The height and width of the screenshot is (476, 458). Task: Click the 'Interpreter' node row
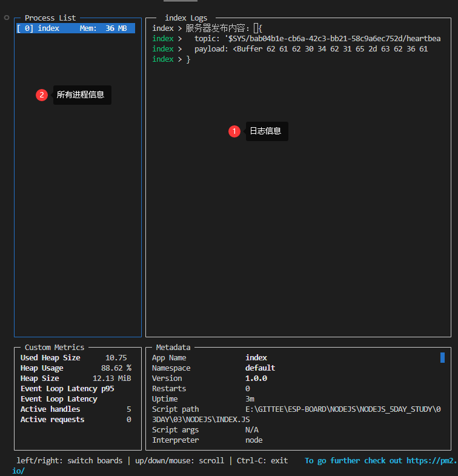point(207,440)
